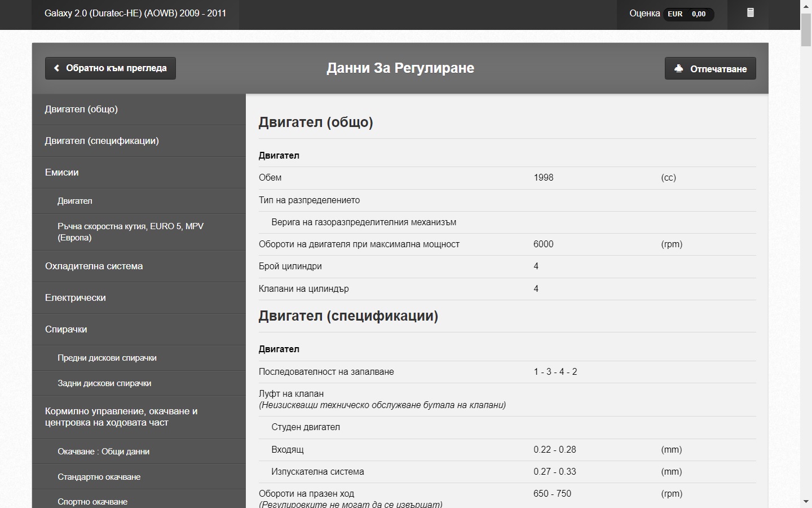Select Задни дискови спирачки sub-item
The image size is (812, 508).
pos(104,383)
